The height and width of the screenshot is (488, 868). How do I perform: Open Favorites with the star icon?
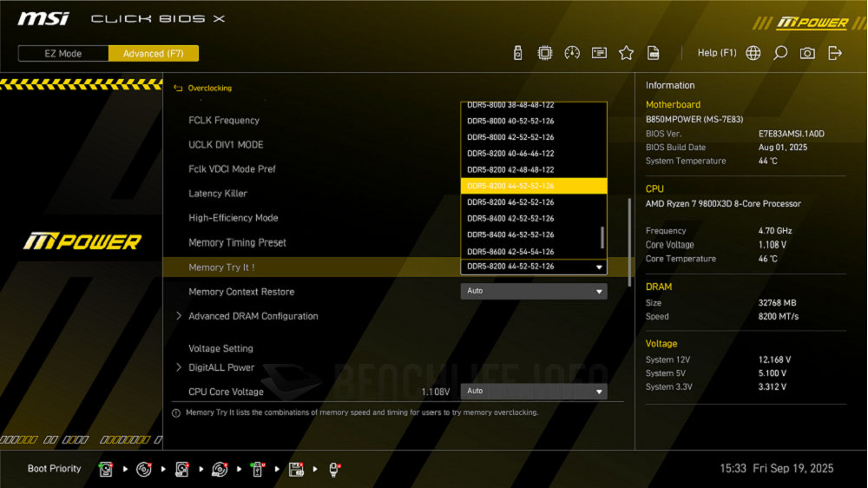[x=626, y=53]
